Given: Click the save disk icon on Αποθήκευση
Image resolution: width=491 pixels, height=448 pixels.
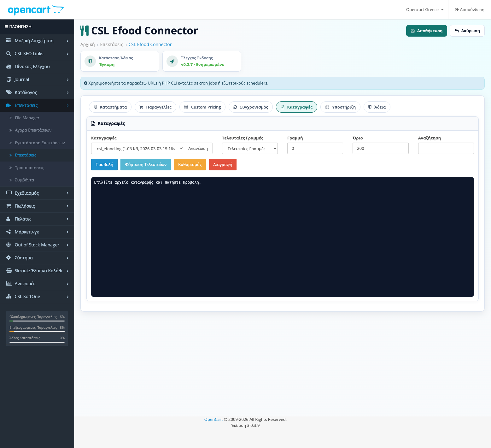Looking at the screenshot, I should tap(413, 31).
